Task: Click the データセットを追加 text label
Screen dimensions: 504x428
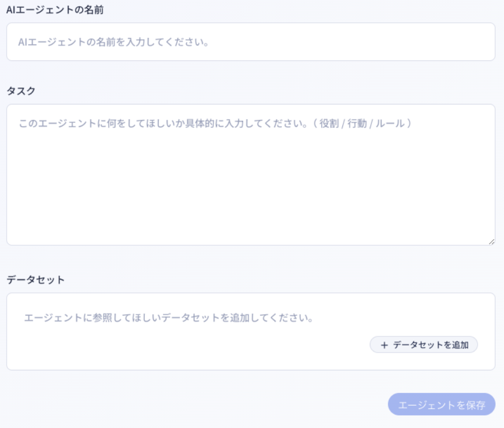Action: click(x=430, y=345)
